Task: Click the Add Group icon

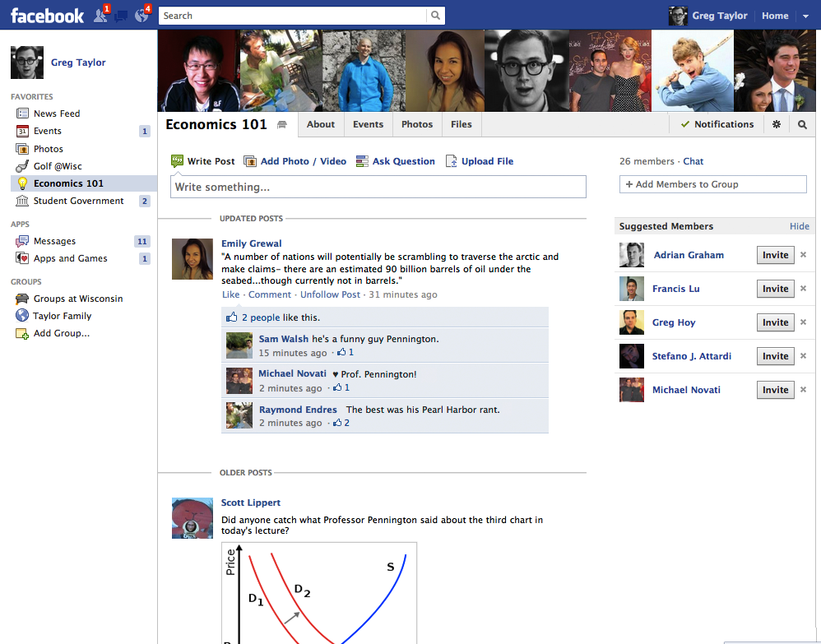Action: [x=22, y=334]
